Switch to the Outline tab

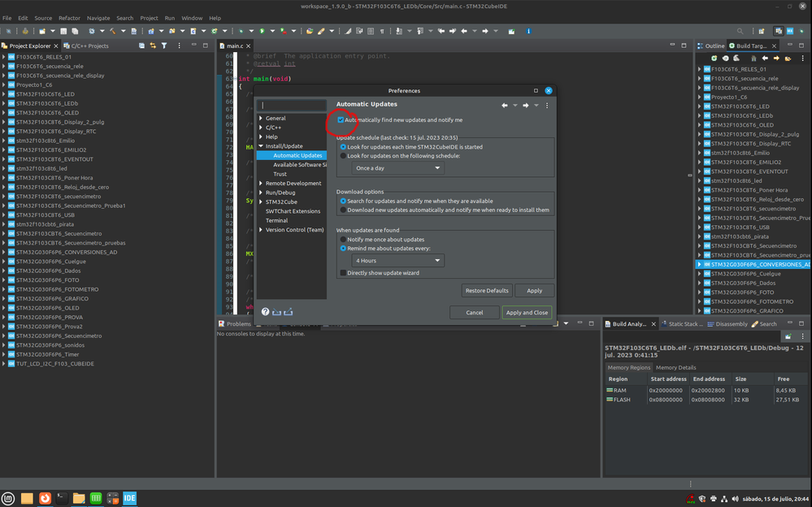pyautogui.click(x=710, y=46)
